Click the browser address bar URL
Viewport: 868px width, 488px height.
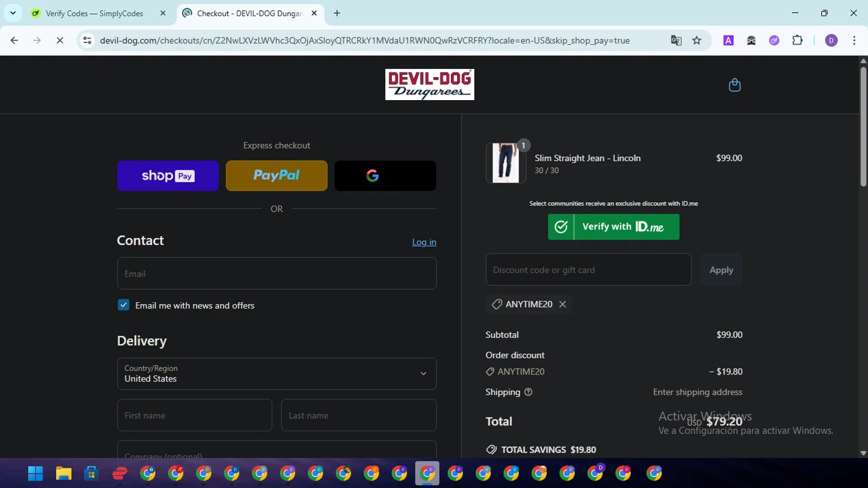point(365,41)
